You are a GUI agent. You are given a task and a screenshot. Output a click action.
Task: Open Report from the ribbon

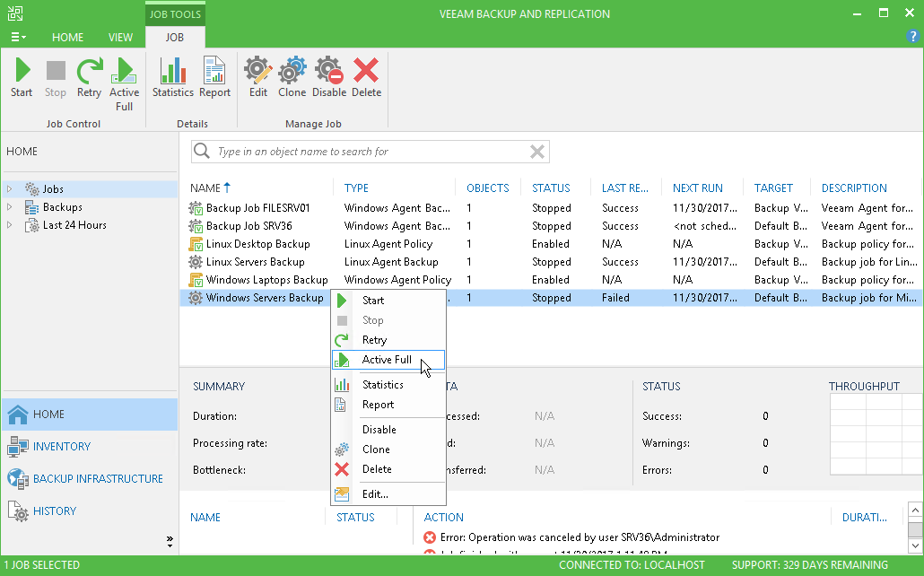pos(214,77)
